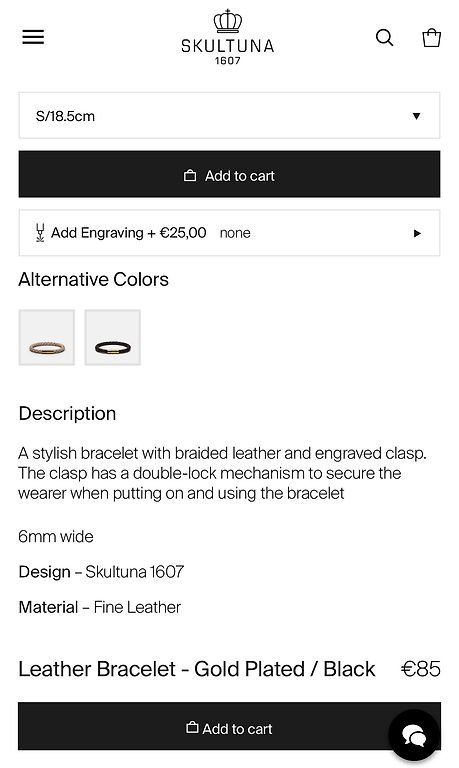Open the hamburger navigation menu

click(33, 37)
